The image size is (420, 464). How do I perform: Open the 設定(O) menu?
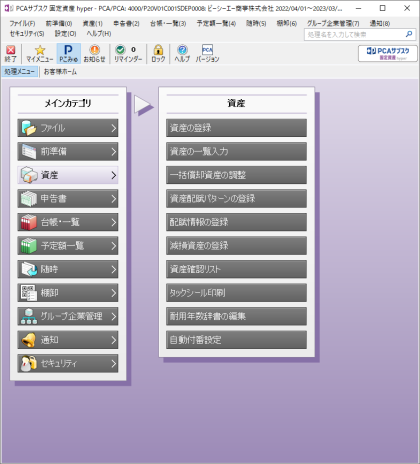(x=65, y=34)
